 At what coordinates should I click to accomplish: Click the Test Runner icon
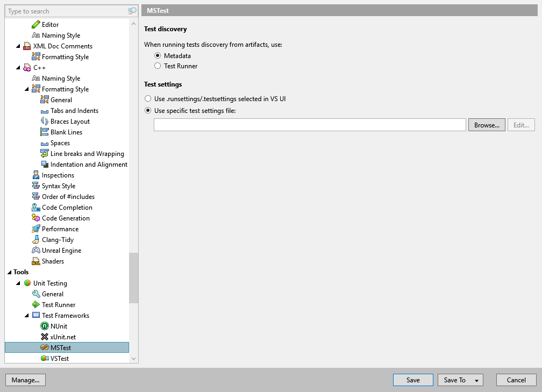(x=36, y=304)
